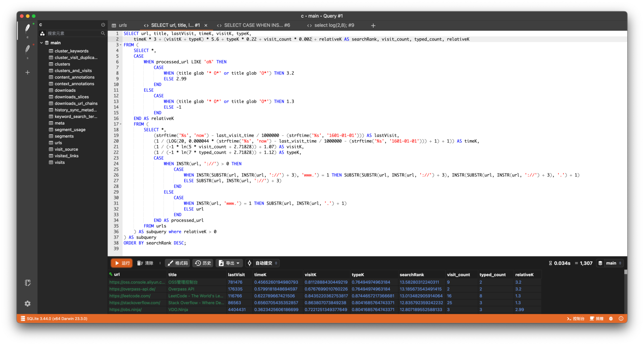Open the console (控制台) in the status bar
Image resolution: width=644 pixels, height=345 pixels.
coord(575,318)
